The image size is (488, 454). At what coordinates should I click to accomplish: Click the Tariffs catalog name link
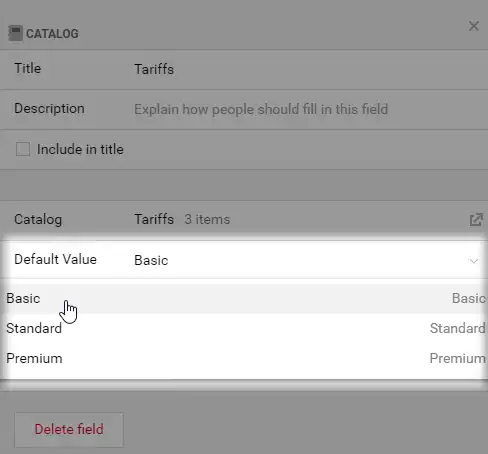pos(154,219)
